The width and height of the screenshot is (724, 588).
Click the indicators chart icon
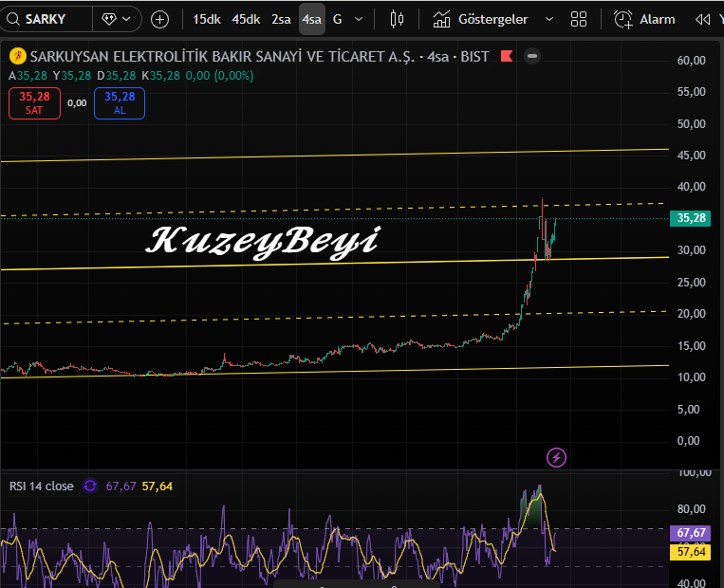point(441,19)
